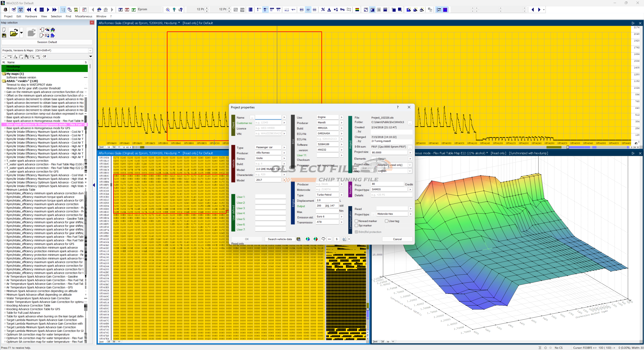
Task: Toggle the Off filter button in Map selection
Action: (44, 56)
